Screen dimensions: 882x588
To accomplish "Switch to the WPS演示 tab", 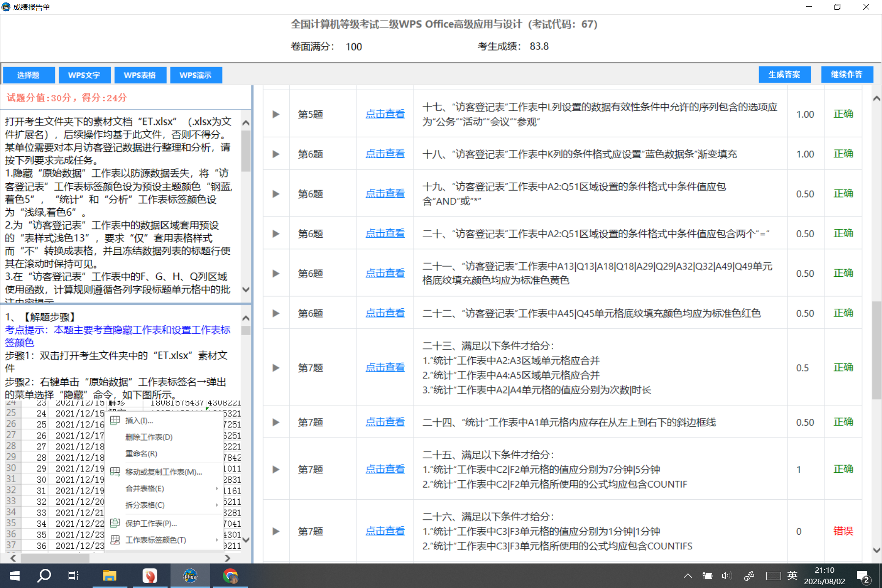I will (196, 75).
